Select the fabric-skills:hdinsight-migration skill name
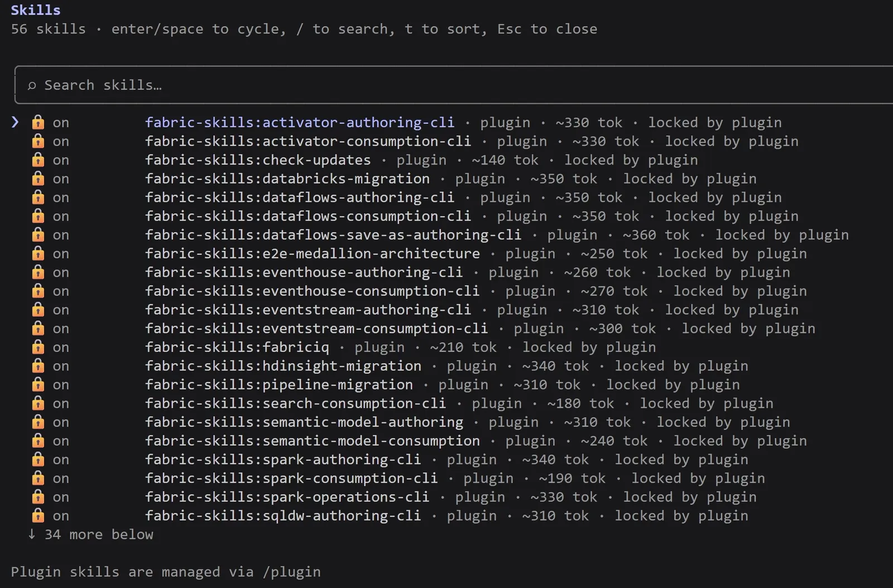The image size is (893, 588). click(x=283, y=366)
